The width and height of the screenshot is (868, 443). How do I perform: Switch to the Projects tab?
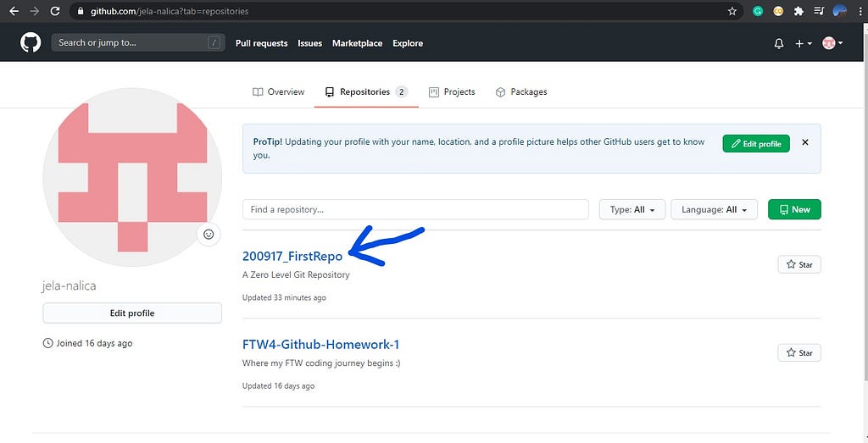(453, 91)
